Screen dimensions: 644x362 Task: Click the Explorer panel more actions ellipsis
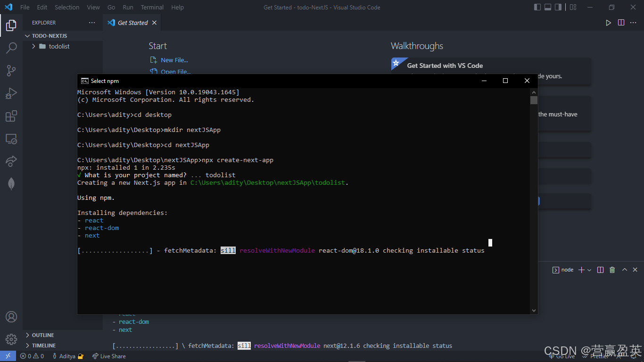pyautogui.click(x=92, y=23)
